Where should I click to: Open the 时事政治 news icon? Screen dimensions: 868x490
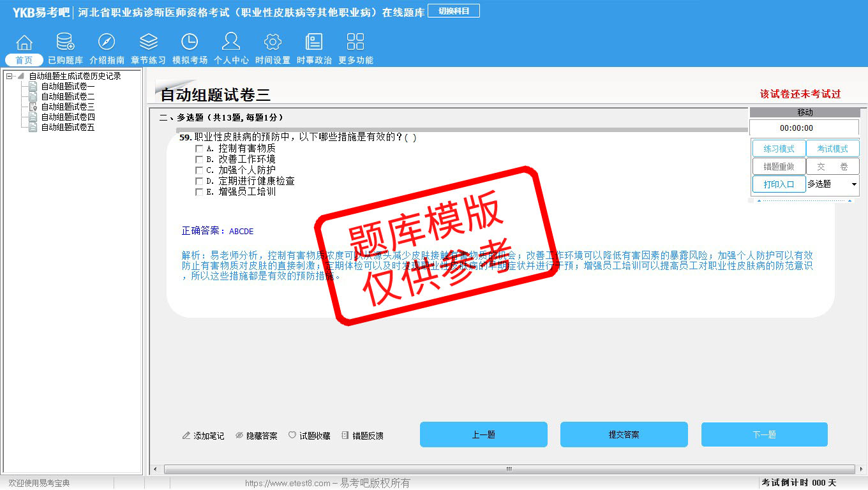314,42
